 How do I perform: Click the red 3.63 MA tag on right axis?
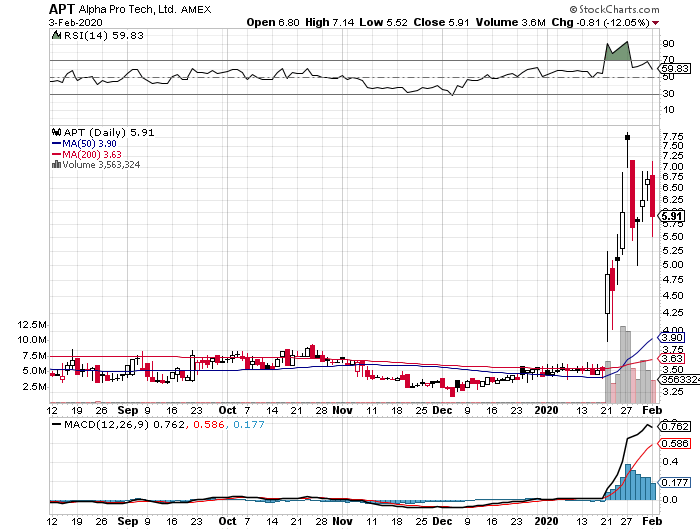pos(672,359)
